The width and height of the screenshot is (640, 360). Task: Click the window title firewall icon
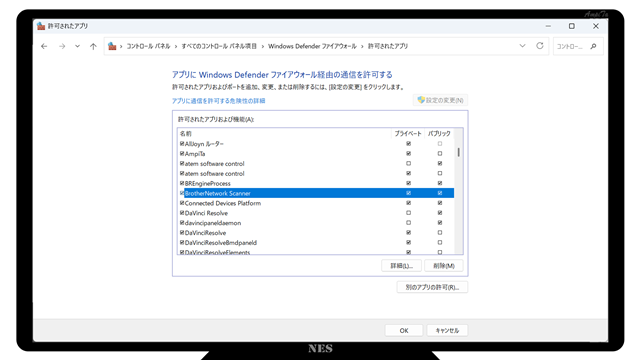point(41,26)
